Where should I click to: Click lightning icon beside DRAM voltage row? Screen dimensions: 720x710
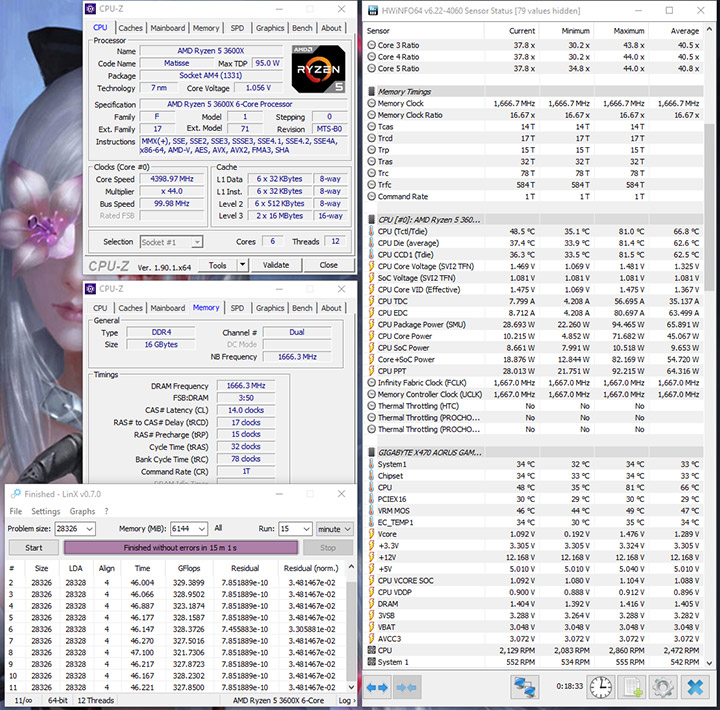(371, 603)
